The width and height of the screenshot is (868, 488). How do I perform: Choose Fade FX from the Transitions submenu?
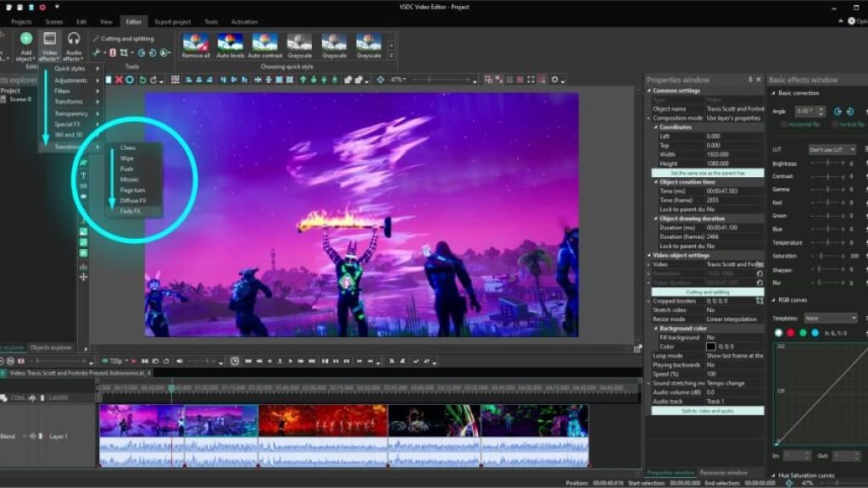click(x=130, y=211)
